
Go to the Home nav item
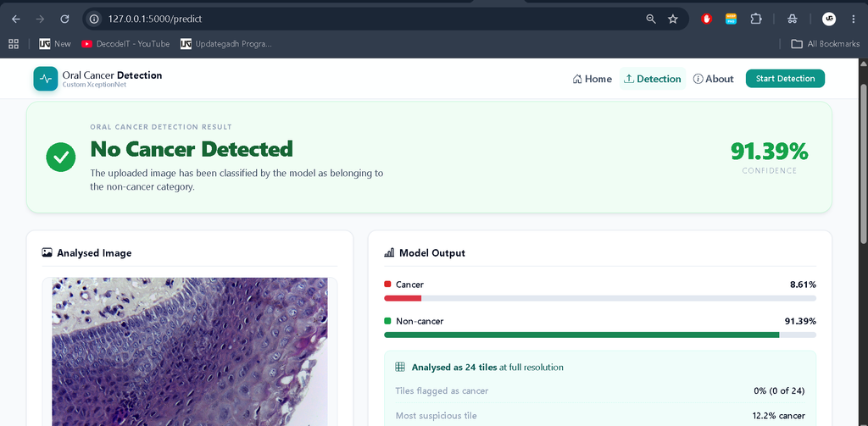coord(593,79)
